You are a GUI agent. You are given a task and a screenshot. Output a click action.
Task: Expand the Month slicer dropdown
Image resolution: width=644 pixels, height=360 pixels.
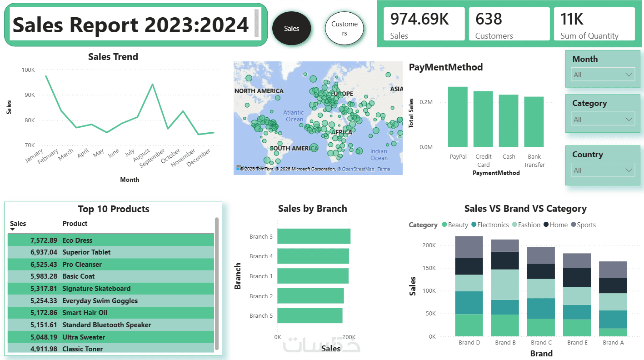[603, 75]
